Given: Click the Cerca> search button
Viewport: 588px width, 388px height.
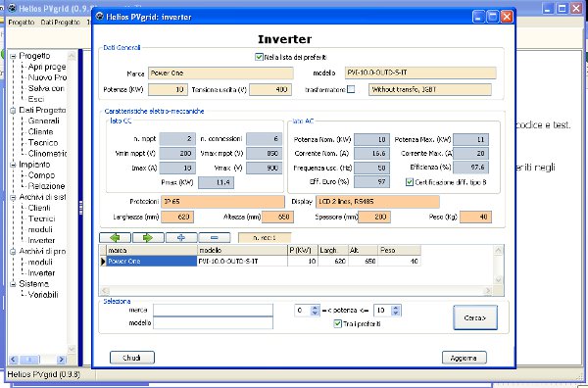Looking at the screenshot, I should coord(475,317).
